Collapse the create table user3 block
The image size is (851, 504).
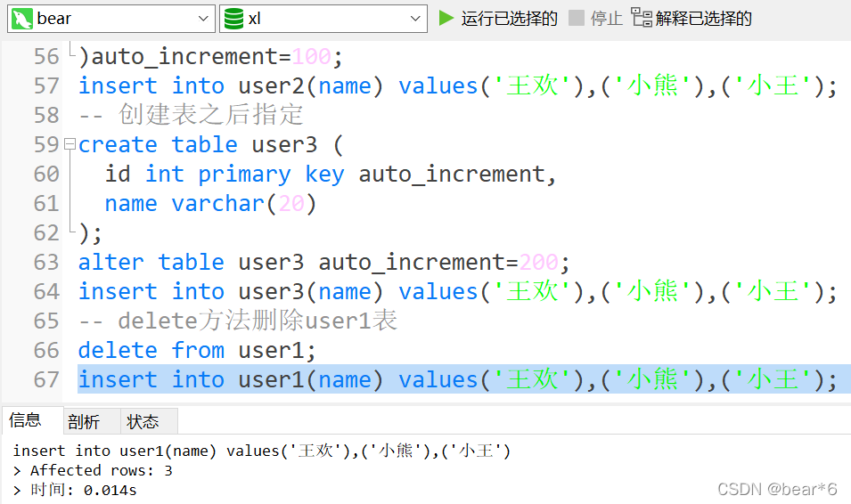70,143
